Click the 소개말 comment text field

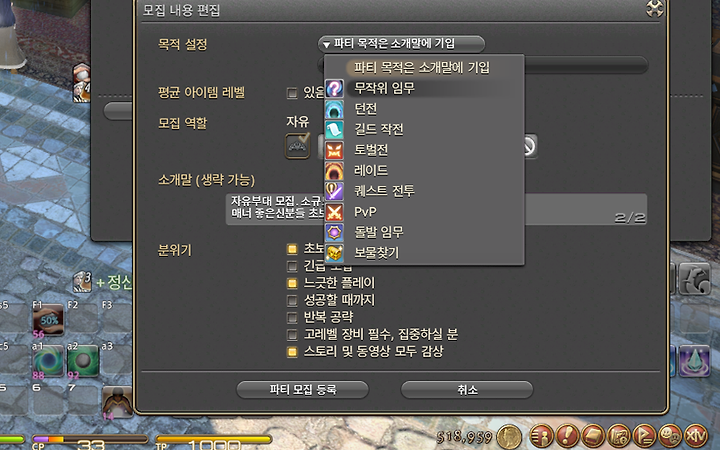(436, 209)
